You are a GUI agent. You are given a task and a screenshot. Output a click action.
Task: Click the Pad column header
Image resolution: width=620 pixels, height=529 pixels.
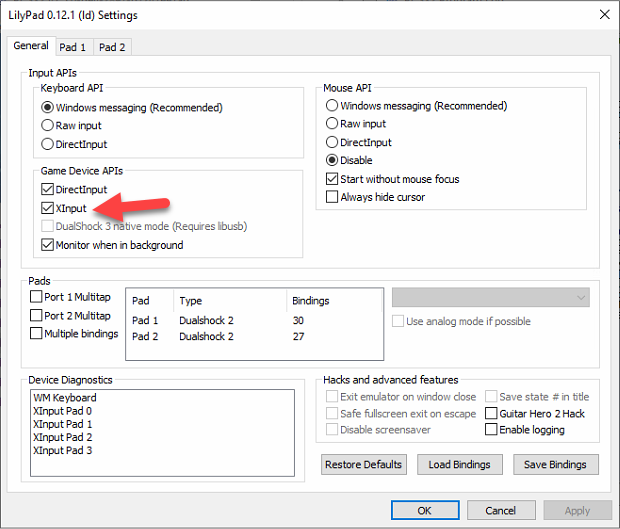(x=150, y=301)
